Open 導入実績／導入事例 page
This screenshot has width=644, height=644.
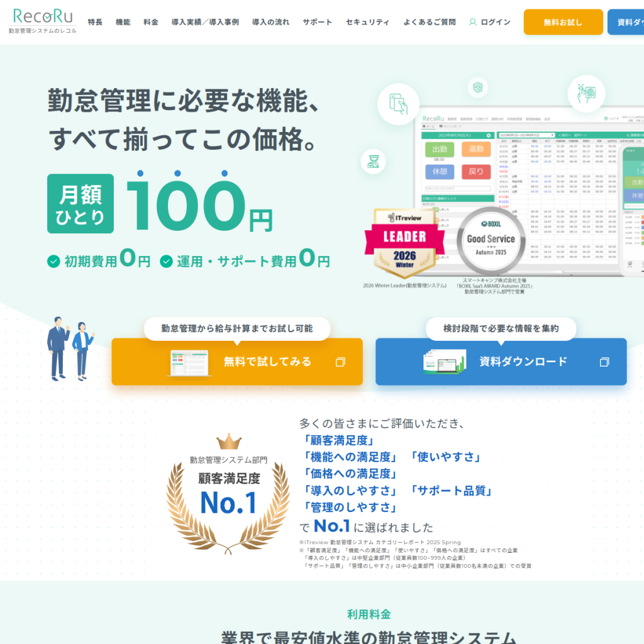point(205,22)
